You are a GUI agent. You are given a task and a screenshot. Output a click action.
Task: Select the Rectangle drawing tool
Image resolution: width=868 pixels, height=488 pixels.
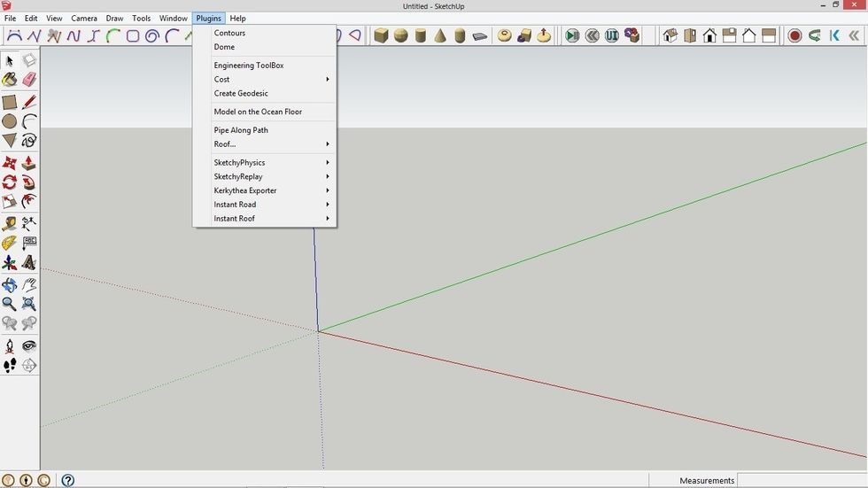click(9, 102)
